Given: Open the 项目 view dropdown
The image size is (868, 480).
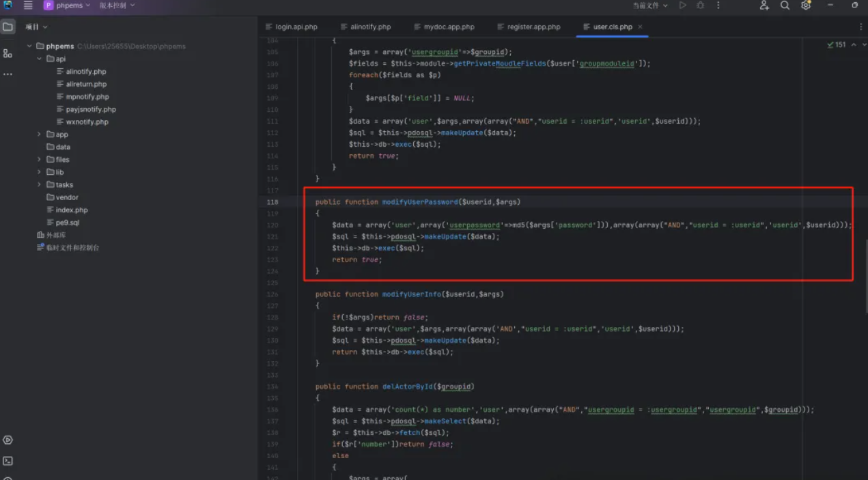Looking at the screenshot, I should 36,27.
